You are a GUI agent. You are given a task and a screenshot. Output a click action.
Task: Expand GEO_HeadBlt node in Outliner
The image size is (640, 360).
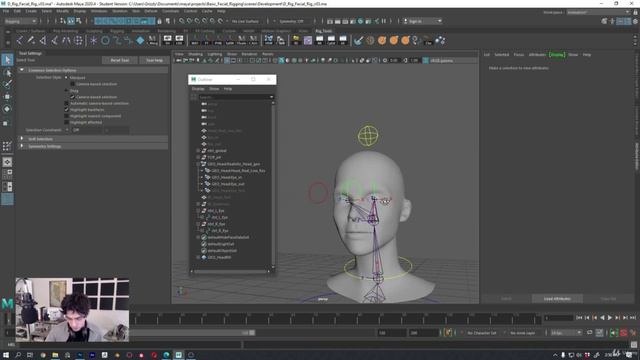click(198, 258)
